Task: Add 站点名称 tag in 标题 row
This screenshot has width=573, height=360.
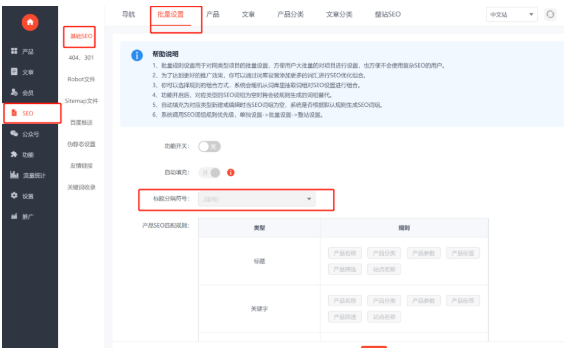Action: click(x=384, y=269)
